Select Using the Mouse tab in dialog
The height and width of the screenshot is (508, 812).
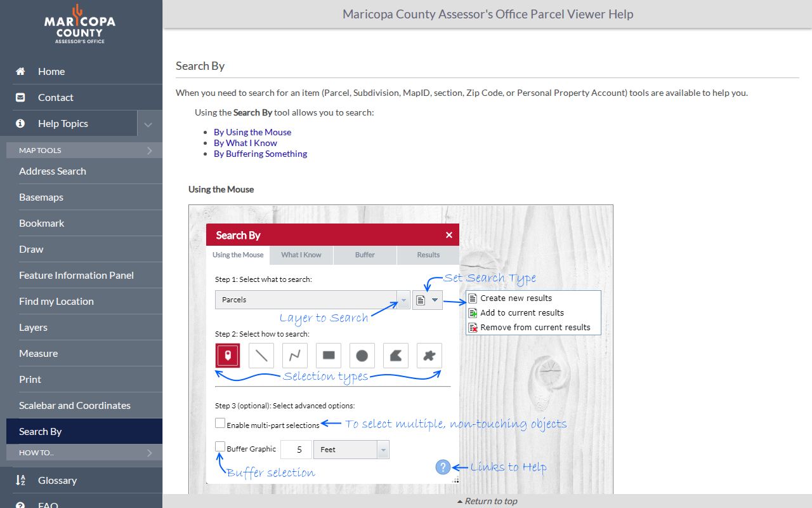click(238, 255)
